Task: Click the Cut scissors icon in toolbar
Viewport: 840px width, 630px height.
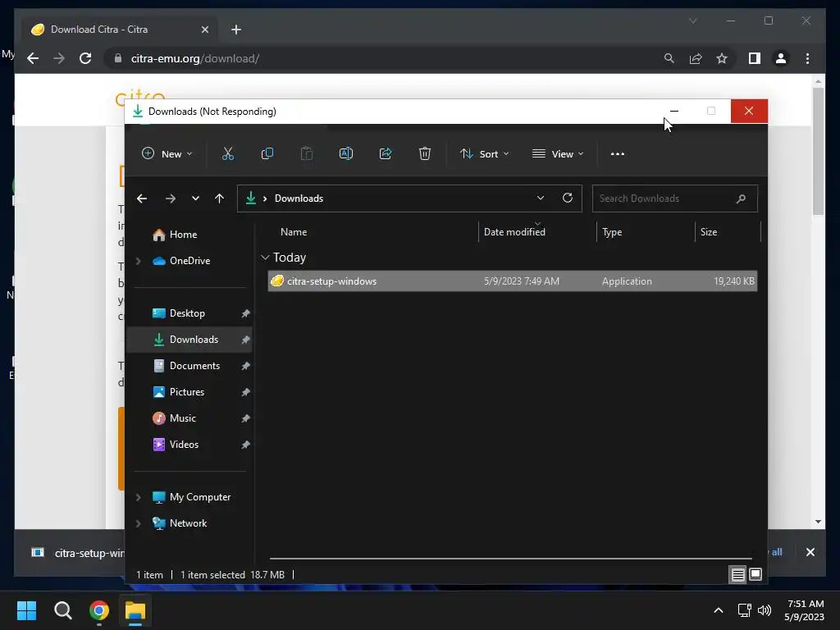Action: tap(228, 153)
